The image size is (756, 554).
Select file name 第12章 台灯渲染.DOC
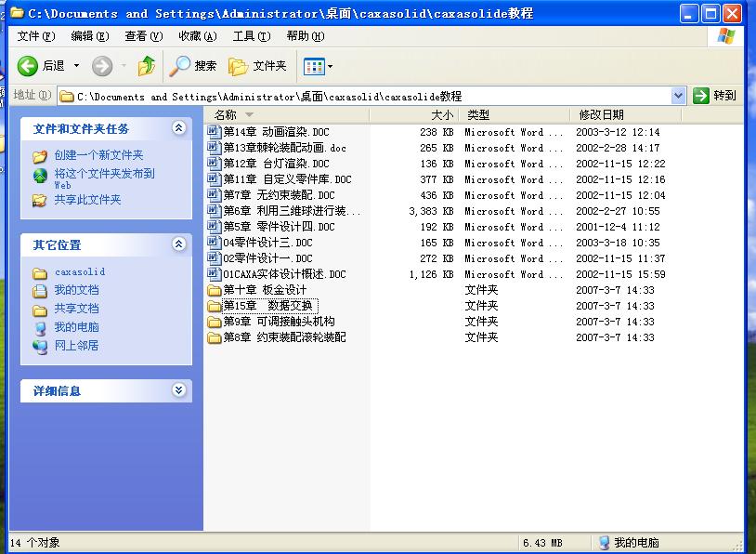point(276,164)
